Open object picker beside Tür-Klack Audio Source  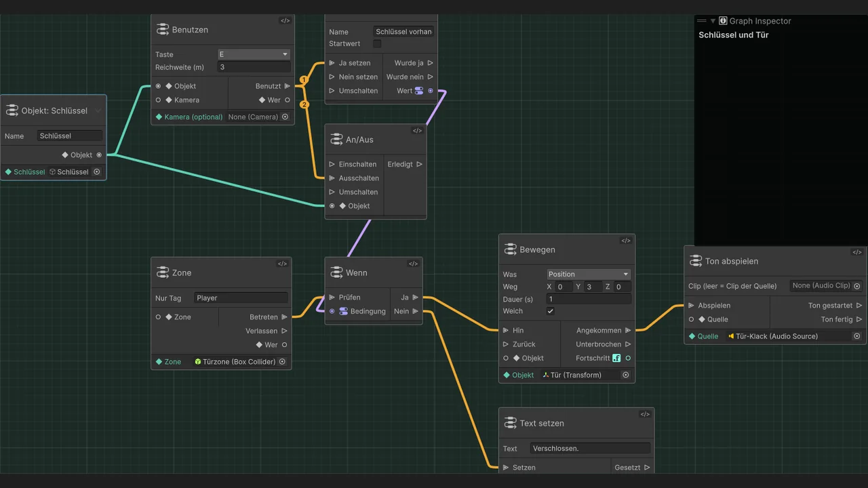(x=856, y=336)
